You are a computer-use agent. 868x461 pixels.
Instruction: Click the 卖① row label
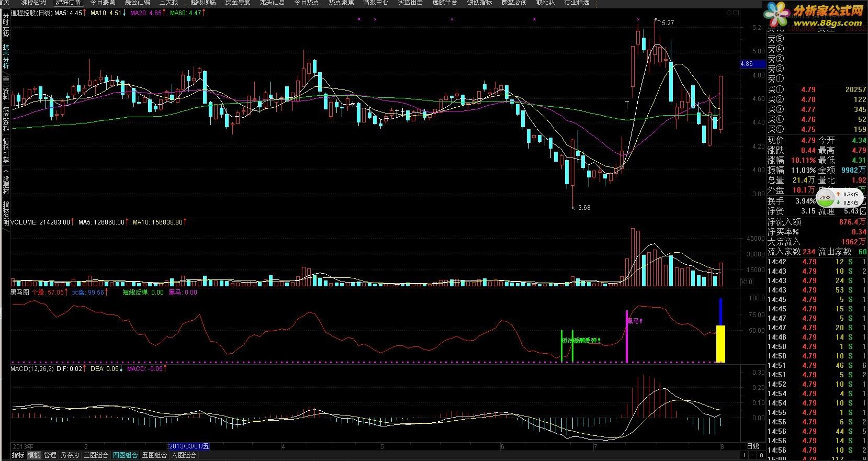776,78
